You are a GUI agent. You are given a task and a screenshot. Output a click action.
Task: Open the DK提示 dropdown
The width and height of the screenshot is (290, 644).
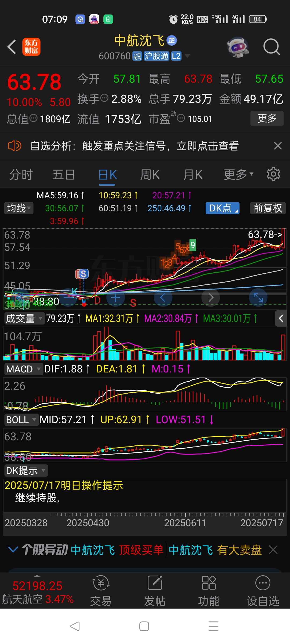click(x=26, y=470)
